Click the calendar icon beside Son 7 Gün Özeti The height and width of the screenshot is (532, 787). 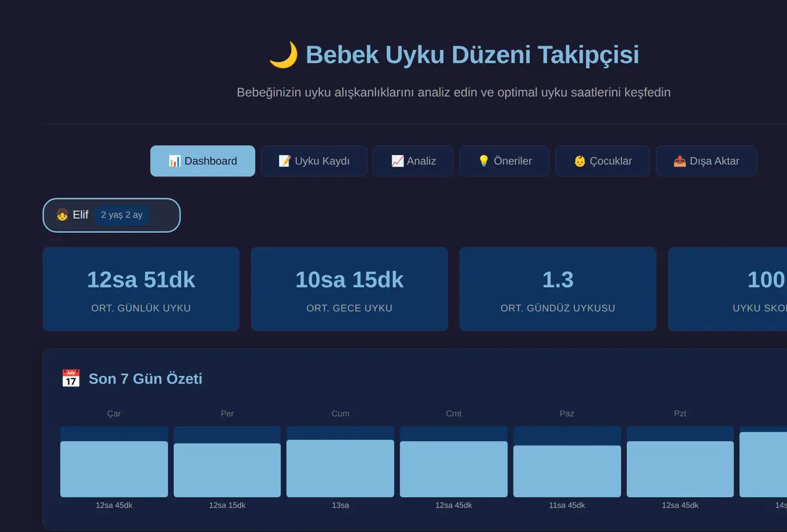click(x=71, y=379)
